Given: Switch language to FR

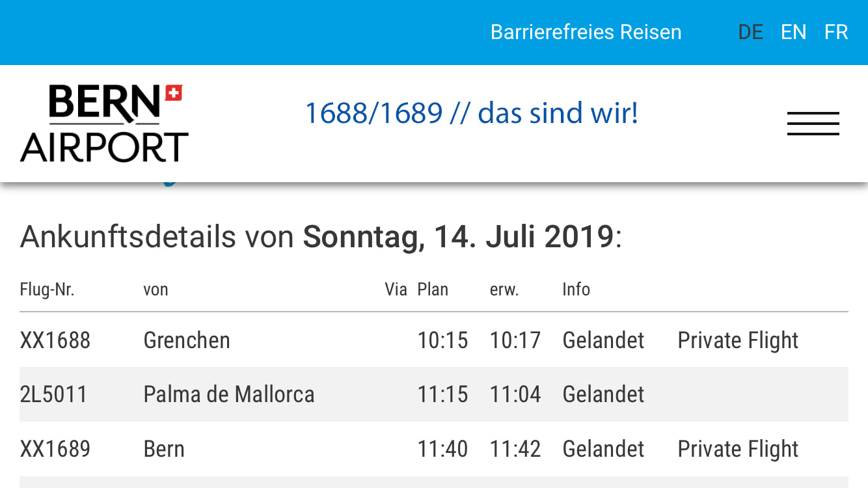Looking at the screenshot, I should point(836,32).
